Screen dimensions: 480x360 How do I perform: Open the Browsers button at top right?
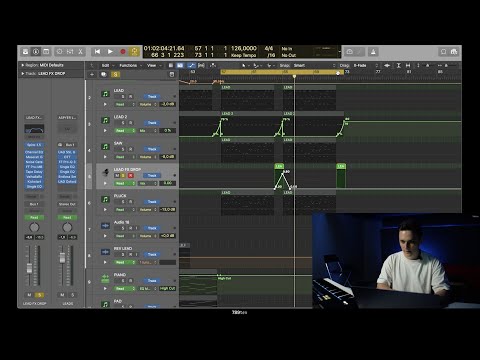454,52
